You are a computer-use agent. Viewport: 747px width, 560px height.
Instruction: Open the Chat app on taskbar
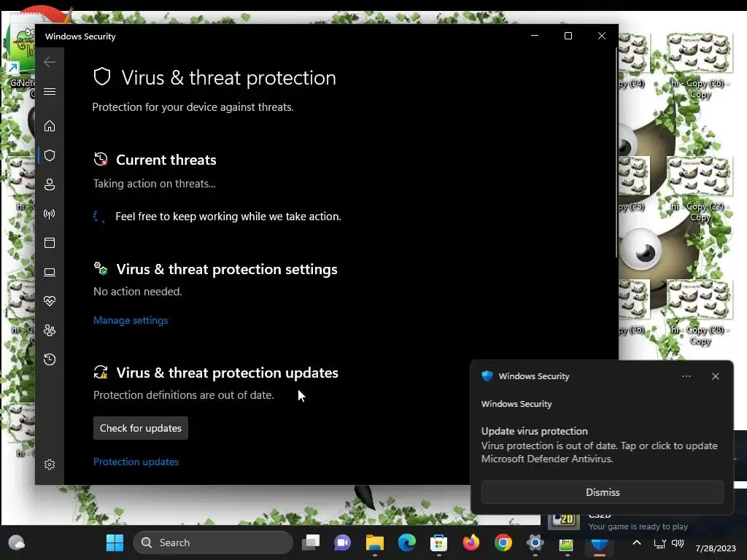(343, 542)
